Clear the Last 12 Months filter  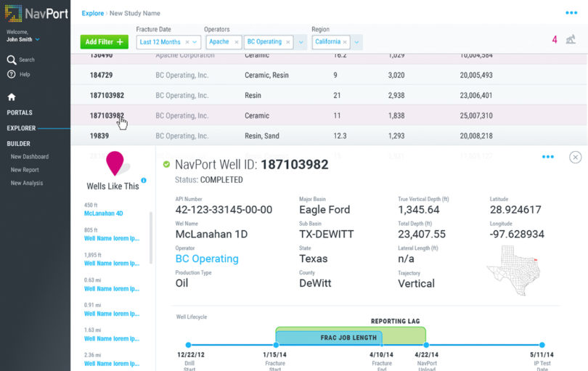coord(187,42)
